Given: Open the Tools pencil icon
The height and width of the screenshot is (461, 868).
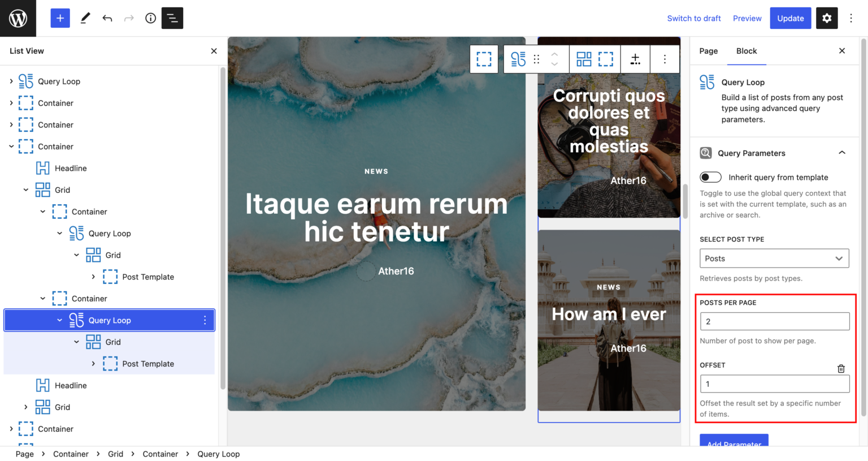Looking at the screenshot, I should (85, 18).
